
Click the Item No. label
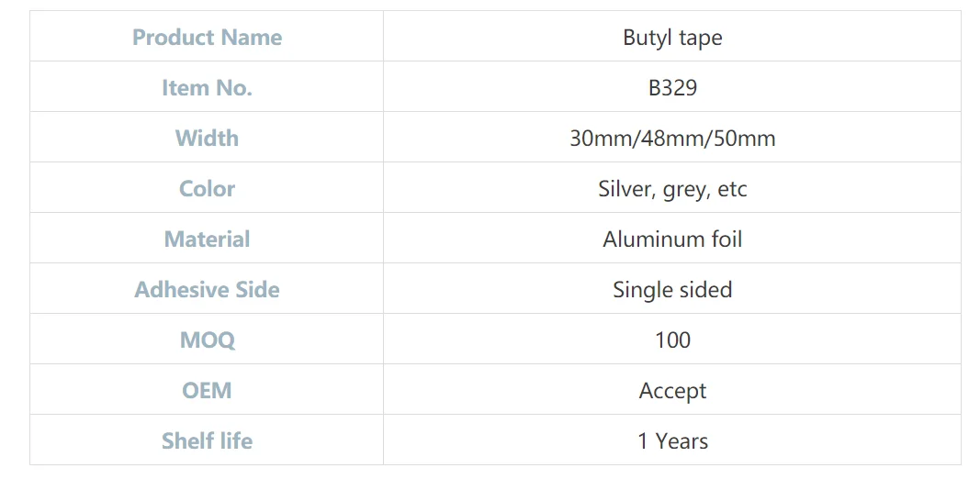207,88
